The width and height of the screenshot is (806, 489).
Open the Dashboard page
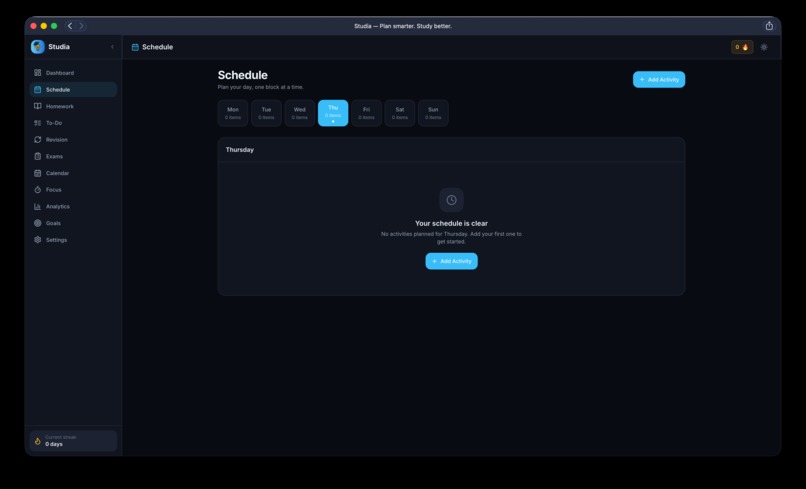click(73, 73)
